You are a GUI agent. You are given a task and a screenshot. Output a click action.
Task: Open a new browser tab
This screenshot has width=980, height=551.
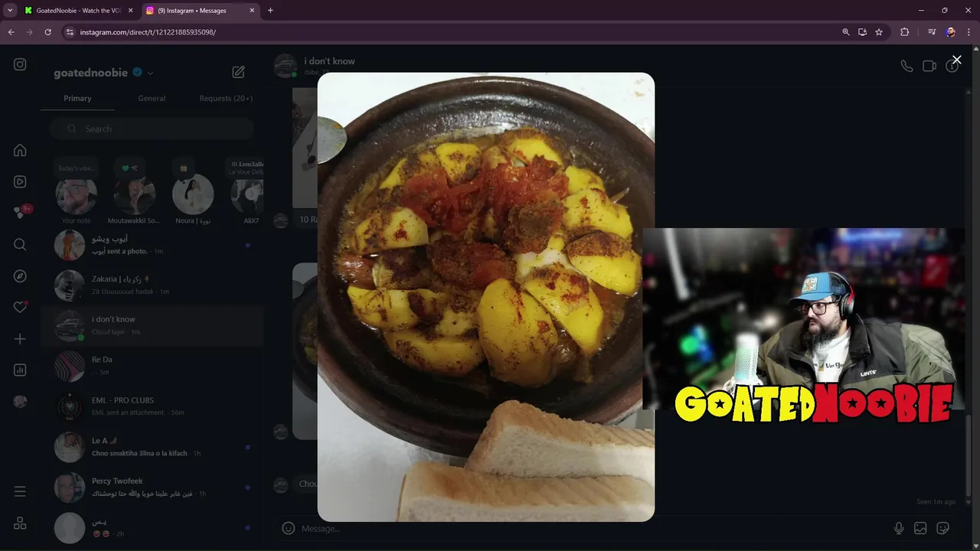[270, 11]
